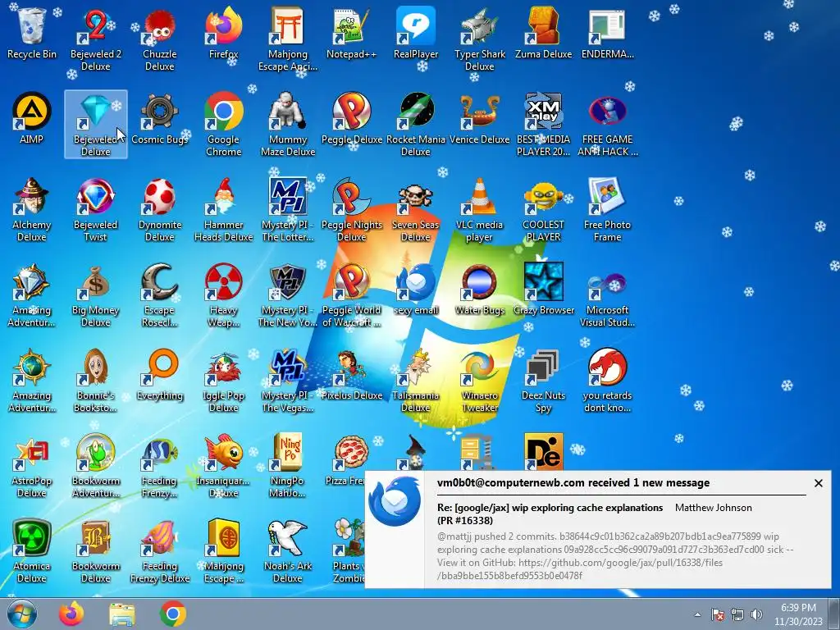840x630 pixels.
Task: Click the Thunderbird logo in the notification
Action: 395,501
